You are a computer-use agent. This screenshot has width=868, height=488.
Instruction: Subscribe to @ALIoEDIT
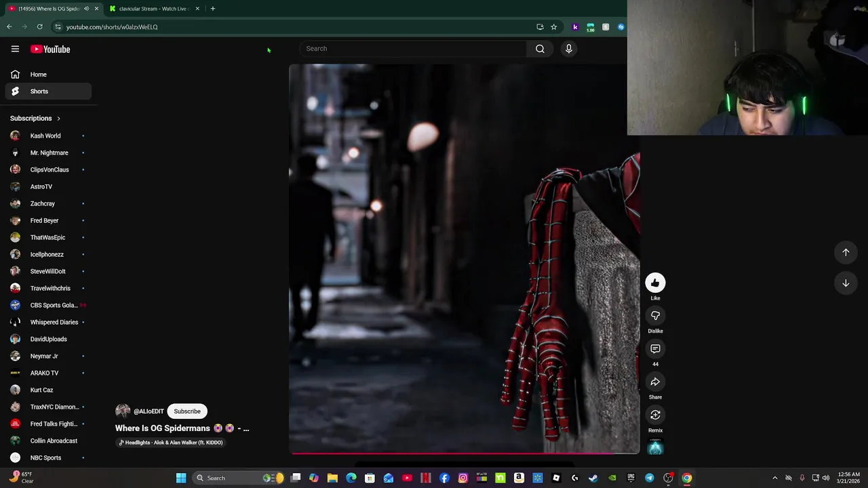pyautogui.click(x=187, y=411)
